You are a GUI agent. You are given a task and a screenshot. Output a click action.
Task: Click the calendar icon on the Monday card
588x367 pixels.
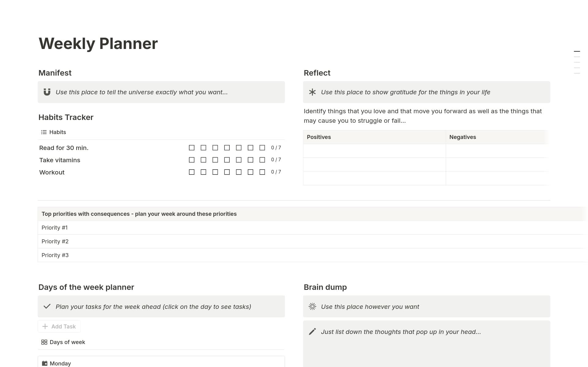coord(45,363)
